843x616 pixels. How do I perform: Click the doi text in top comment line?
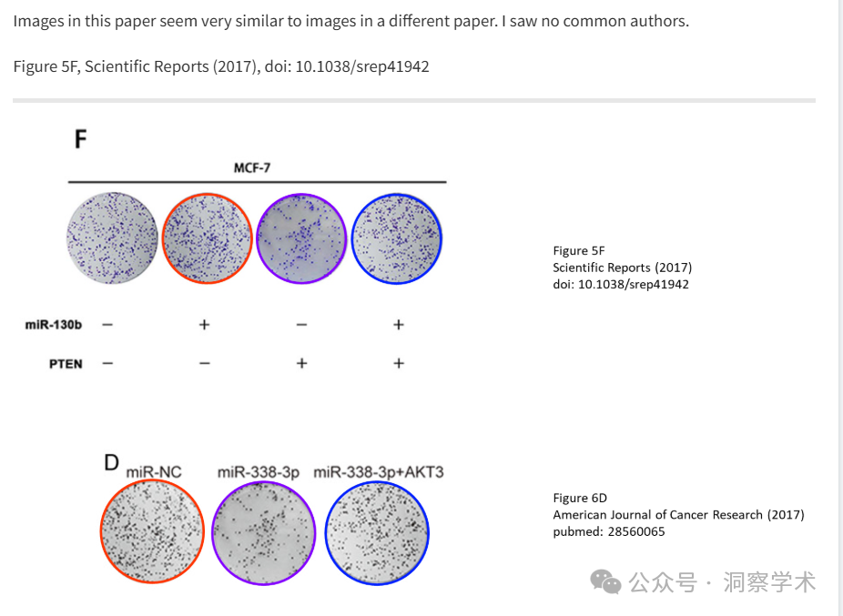click(347, 66)
